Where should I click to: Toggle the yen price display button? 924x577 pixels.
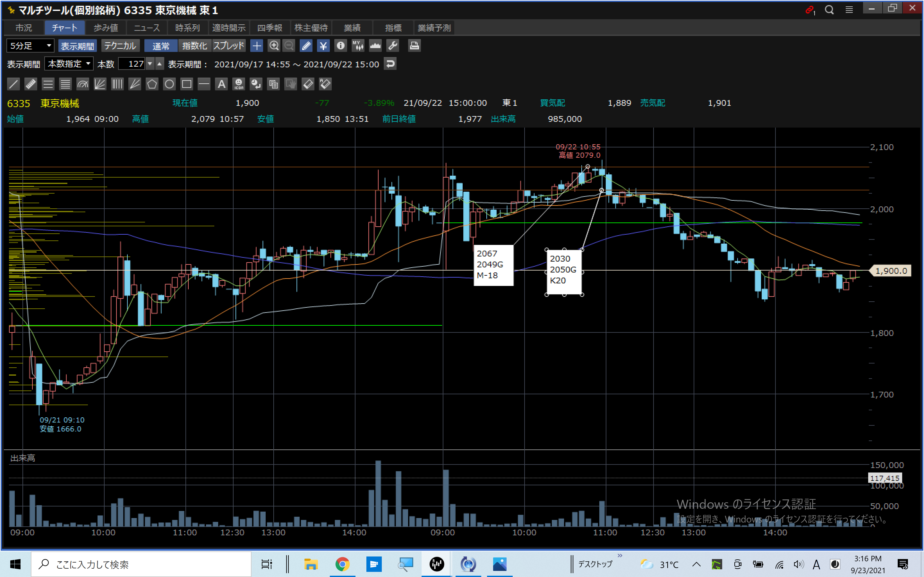click(323, 46)
